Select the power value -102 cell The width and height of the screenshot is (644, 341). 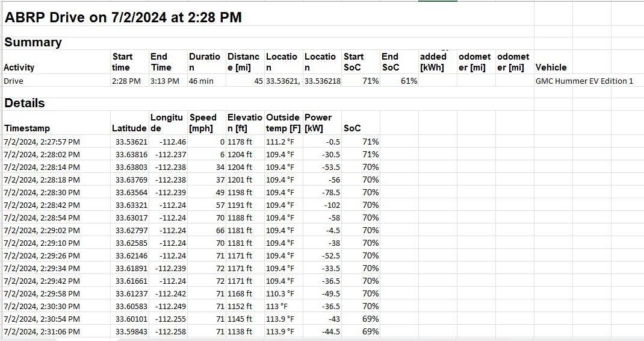point(332,205)
